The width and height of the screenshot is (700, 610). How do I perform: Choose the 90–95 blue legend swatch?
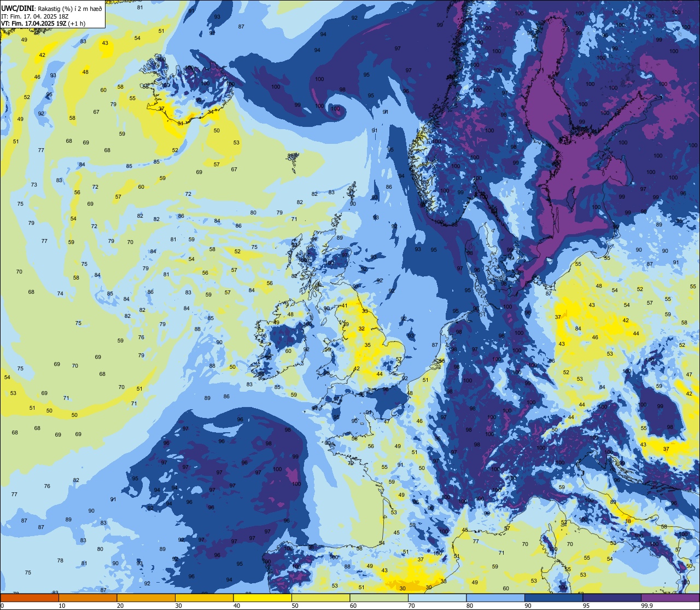point(553,598)
